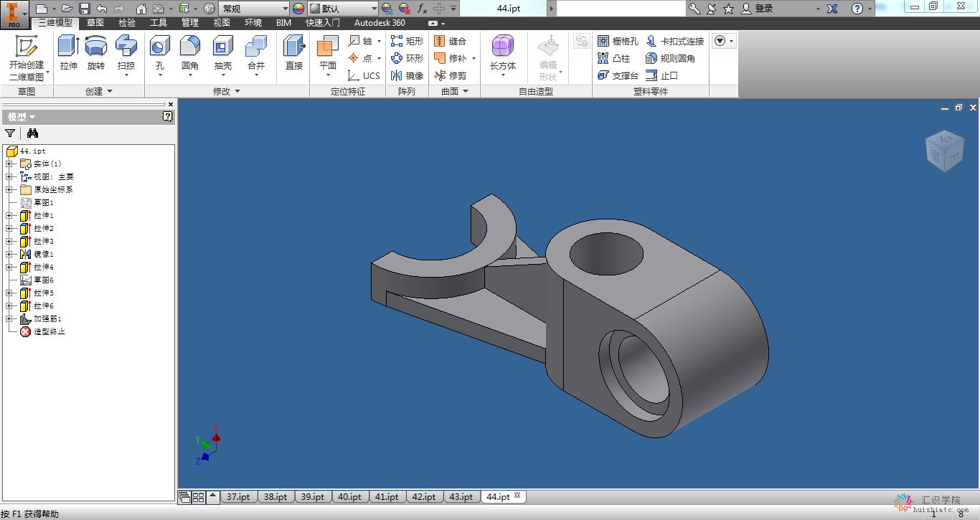Select the Revolve (旋转) tool
The width and height of the screenshot is (980, 520).
click(x=96, y=53)
